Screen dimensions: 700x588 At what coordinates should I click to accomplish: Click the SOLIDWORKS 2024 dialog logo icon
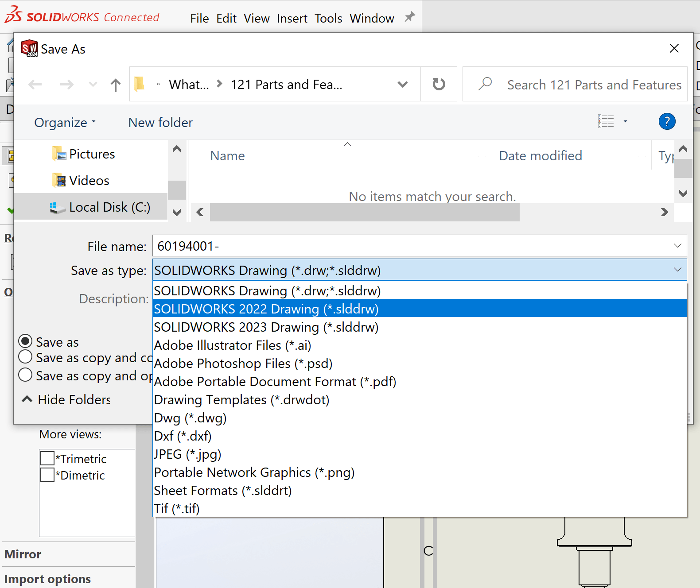pos(29,48)
